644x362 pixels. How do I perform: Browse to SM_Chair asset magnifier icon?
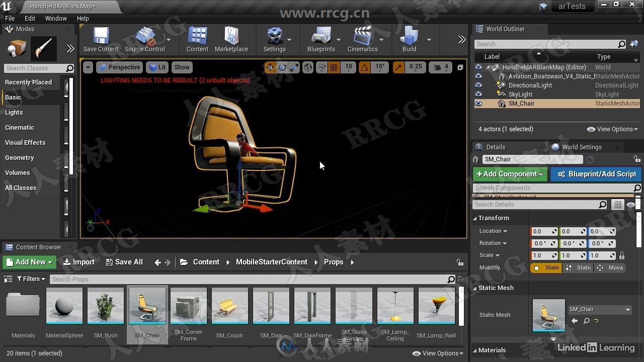coord(586,321)
